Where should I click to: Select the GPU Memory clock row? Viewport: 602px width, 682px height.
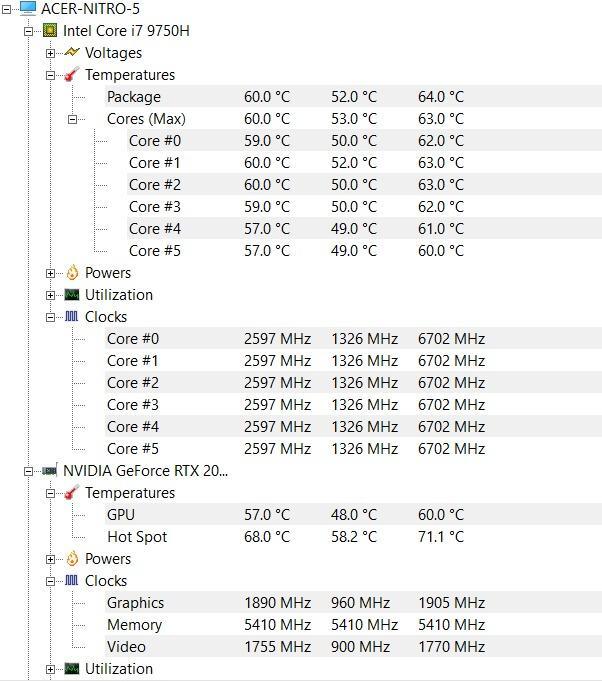click(x=353, y=625)
